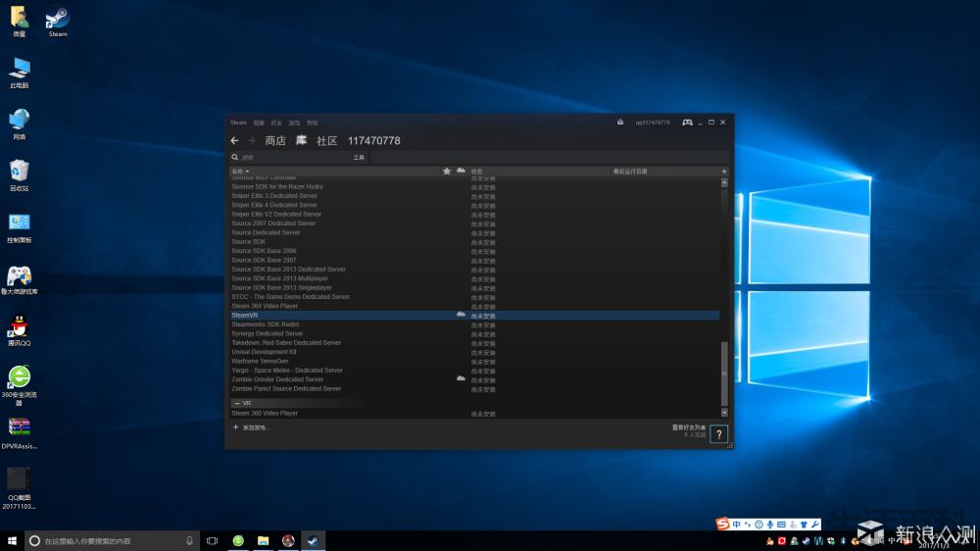The height and width of the screenshot is (551, 980).
Task: Open 360 Secure Browser desktop icon
Action: [x=20, y=385]
